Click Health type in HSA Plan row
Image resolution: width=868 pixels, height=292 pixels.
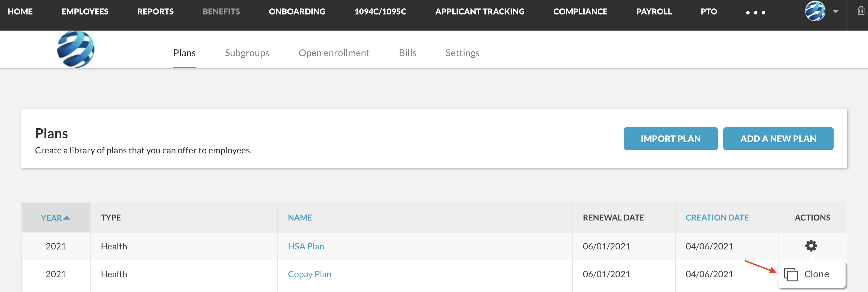tap(114, 246)
